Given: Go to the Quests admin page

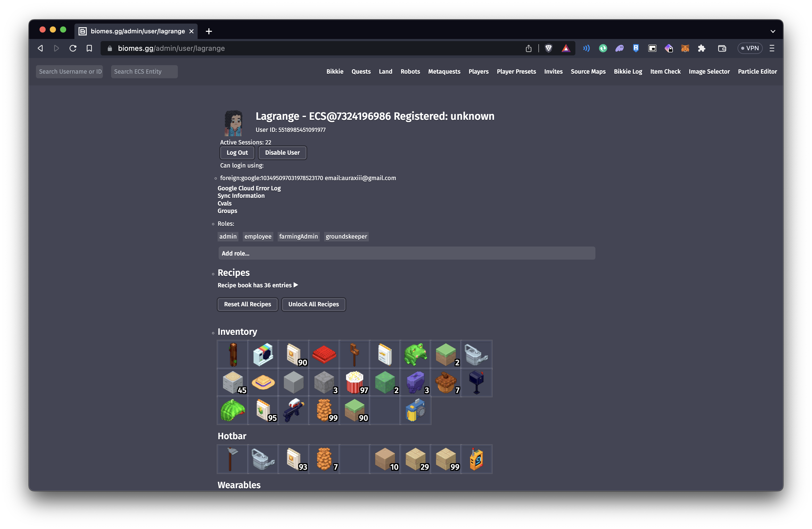Looking at the screenshot, I should click(x=361, y=72).
